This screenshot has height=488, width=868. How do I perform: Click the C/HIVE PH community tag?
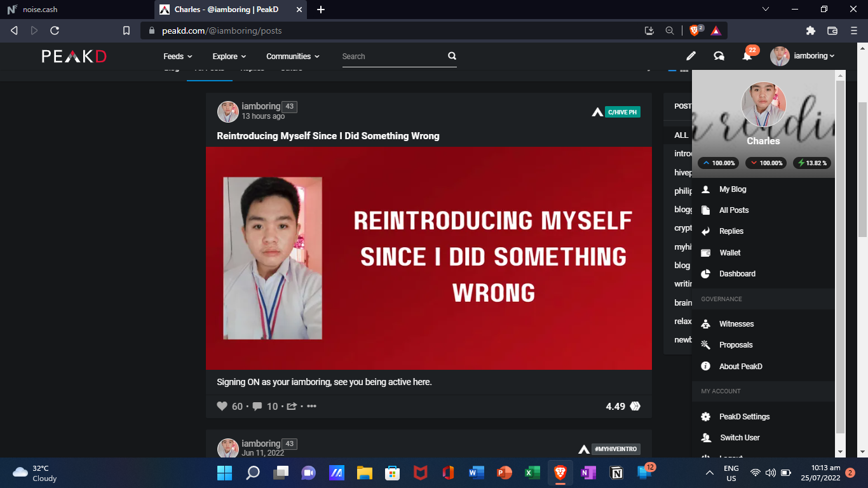coord(623,112)
